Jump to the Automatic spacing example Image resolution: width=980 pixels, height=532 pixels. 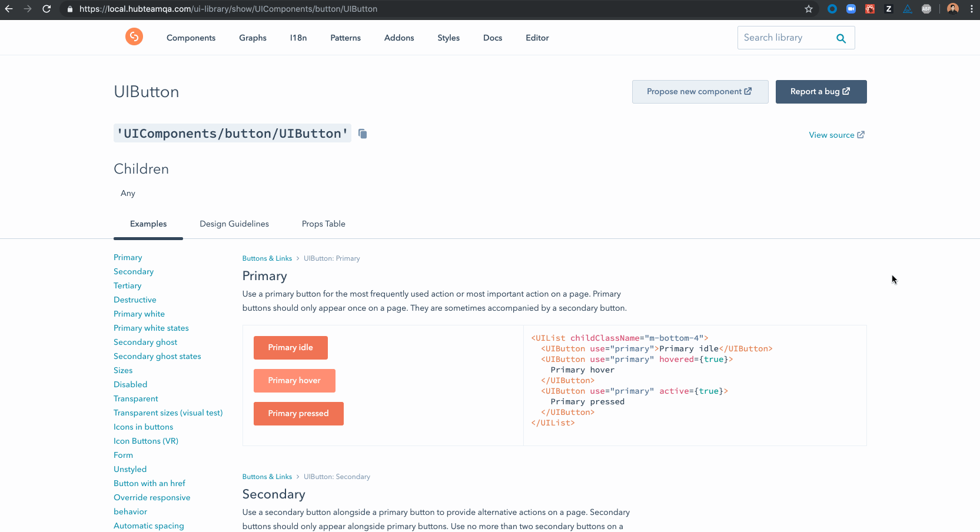149,526
